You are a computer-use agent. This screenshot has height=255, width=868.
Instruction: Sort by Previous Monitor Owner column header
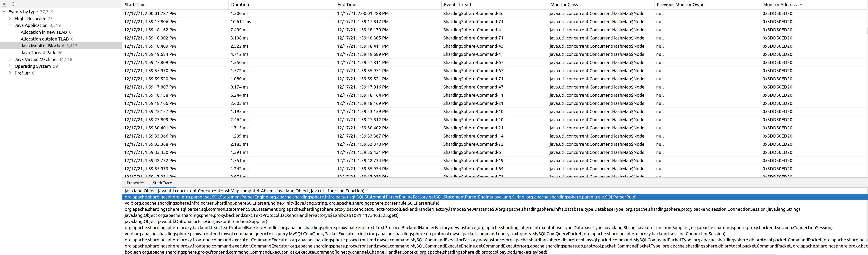pos(707,4)
